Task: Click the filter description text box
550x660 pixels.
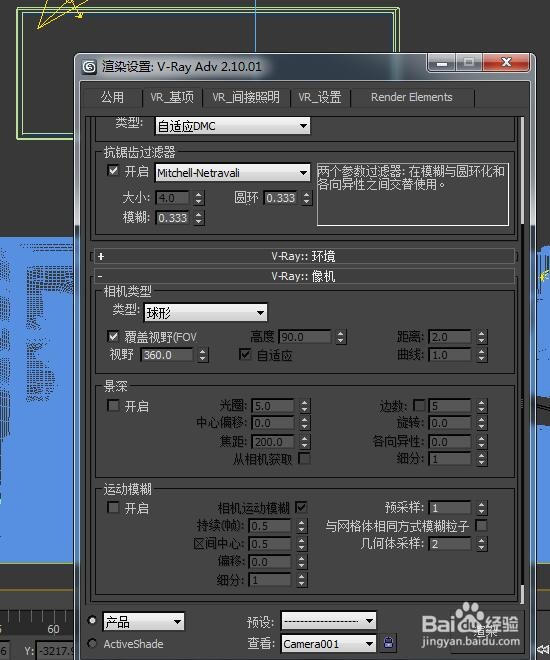Action: click(x=412, y=194)
